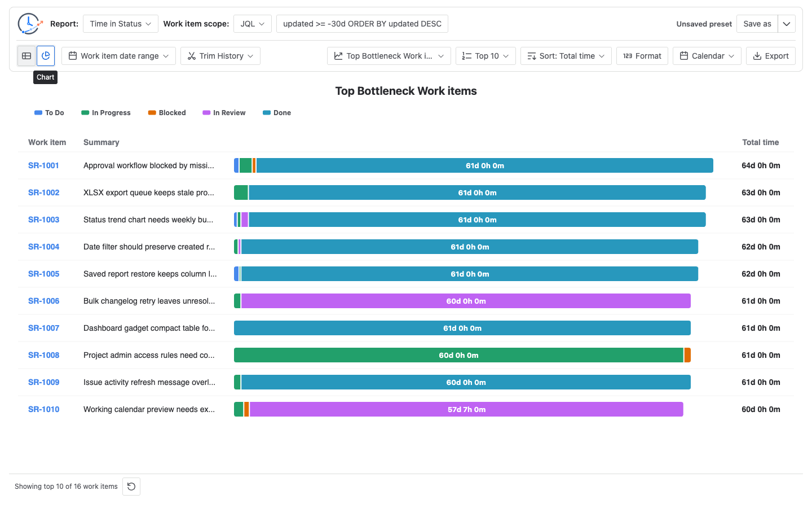Click the total time '64d 0h 0m'
The image size is (812, 508).
(761, 165)
